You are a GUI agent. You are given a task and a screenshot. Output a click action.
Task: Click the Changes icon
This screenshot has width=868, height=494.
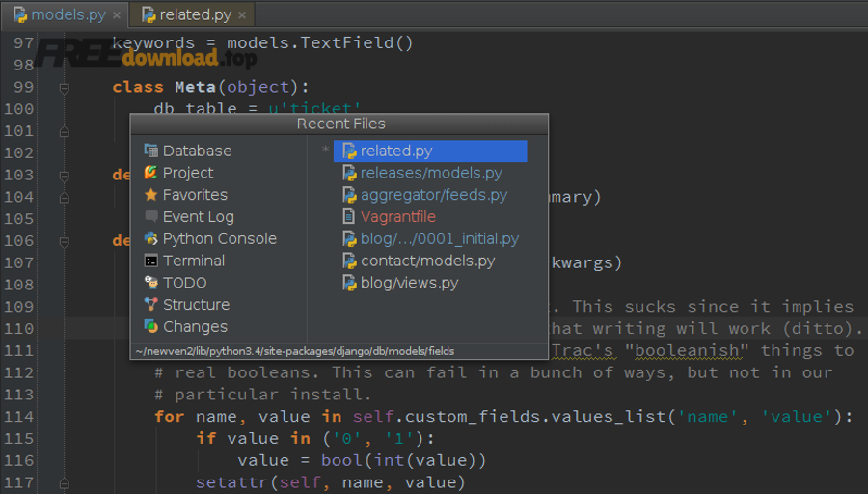[x=150, y=327]
